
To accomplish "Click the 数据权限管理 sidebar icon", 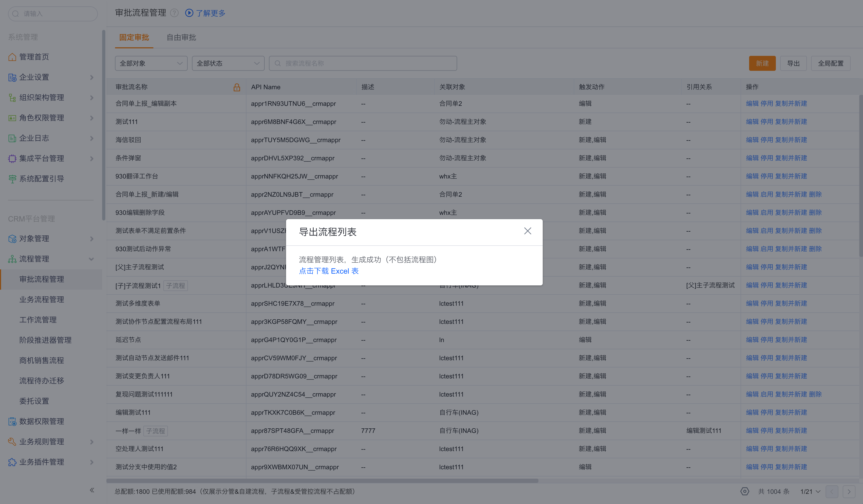I will (x=12, y=421).
